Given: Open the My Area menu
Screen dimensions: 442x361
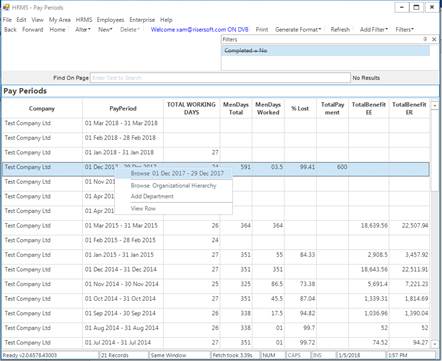Looking at the screenshot, I should pos(60,20).
